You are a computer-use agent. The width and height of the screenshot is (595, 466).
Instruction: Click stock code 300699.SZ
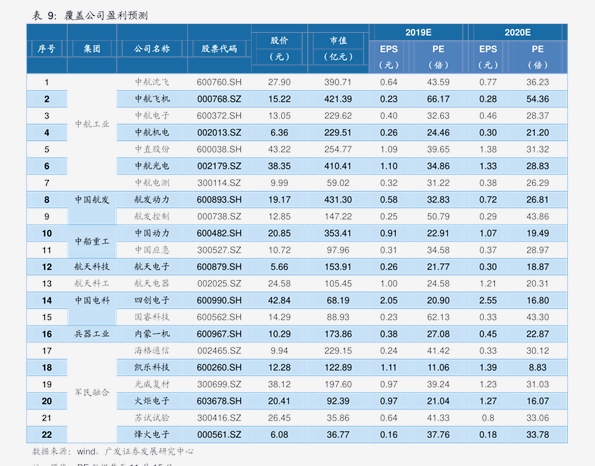219,384
